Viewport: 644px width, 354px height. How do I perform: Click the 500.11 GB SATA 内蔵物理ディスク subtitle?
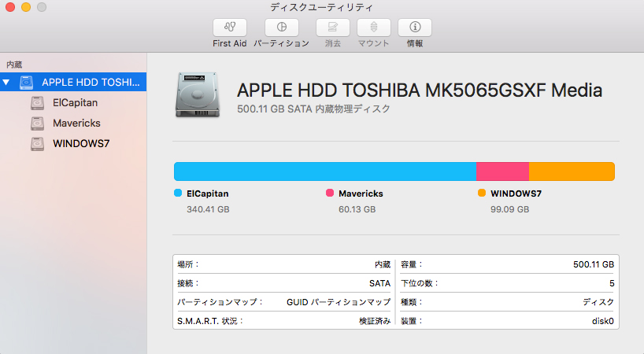[x=313, y=109]
